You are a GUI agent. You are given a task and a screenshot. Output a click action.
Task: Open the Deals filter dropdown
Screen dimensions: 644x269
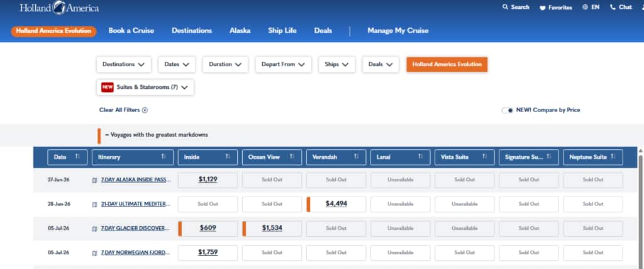(380, 65)
